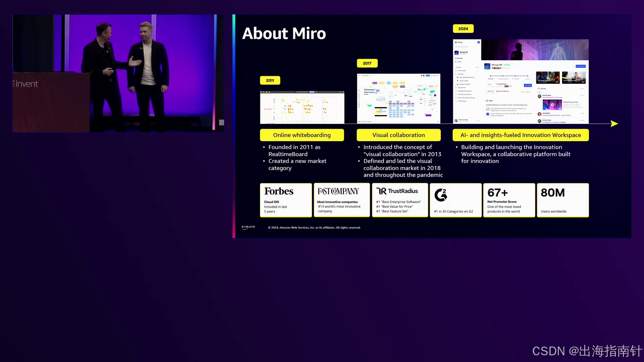Select the 2017 year badge
The image size is (644, 362).
367,63
